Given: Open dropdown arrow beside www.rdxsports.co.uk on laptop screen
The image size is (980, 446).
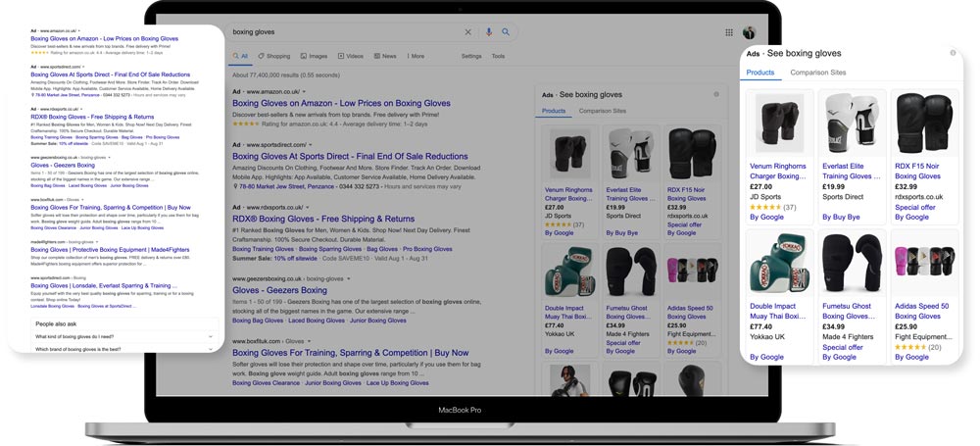Looking at the screenshot, I should pos(308,208).
